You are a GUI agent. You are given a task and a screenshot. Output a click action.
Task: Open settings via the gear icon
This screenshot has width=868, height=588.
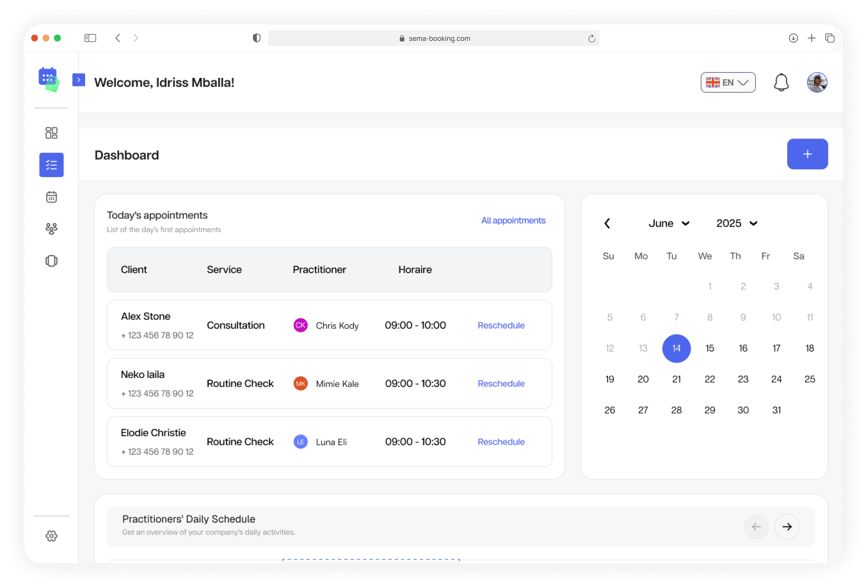51,536
